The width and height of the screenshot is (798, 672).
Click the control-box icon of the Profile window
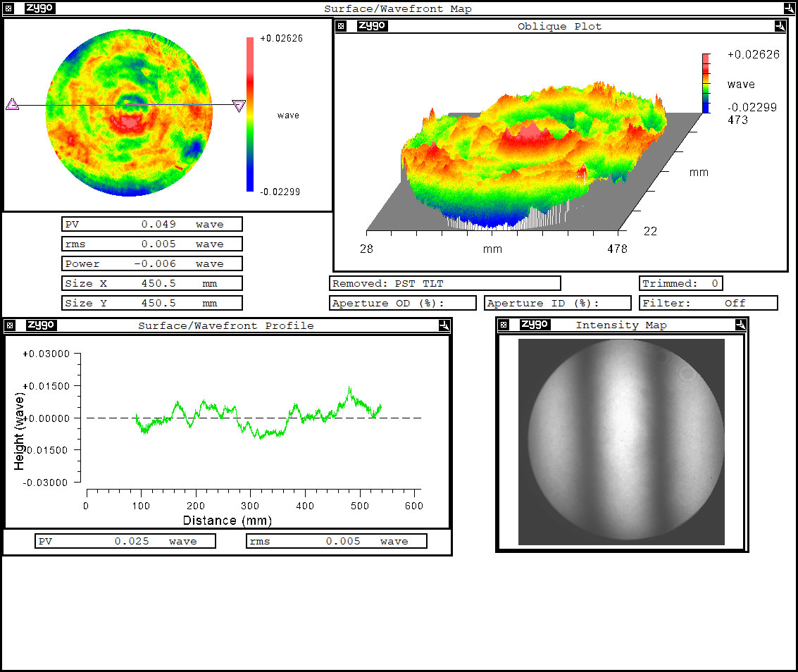pyautogui.click(x=9, y=325)
